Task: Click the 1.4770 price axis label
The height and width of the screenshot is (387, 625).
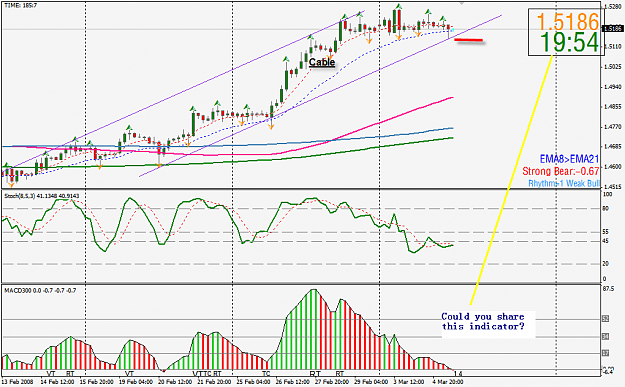Action: pos(613,127)
